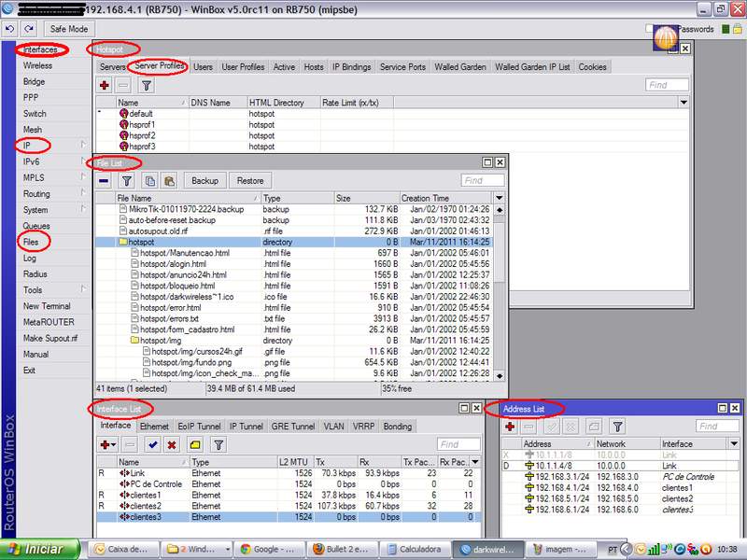Open Wireless in sidebar menu

pos(37,65)
